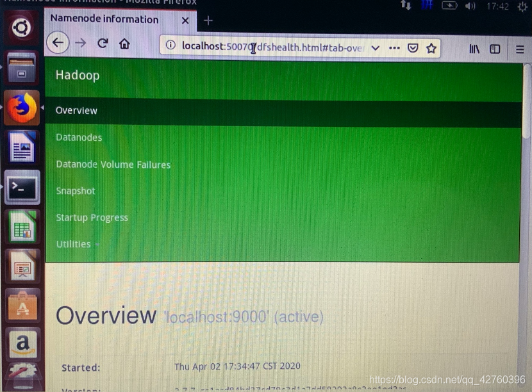Image resolution: width=532 pixels, height=392 pixels.
Task: Reload the Namenode page
Action: pos(103,43)
